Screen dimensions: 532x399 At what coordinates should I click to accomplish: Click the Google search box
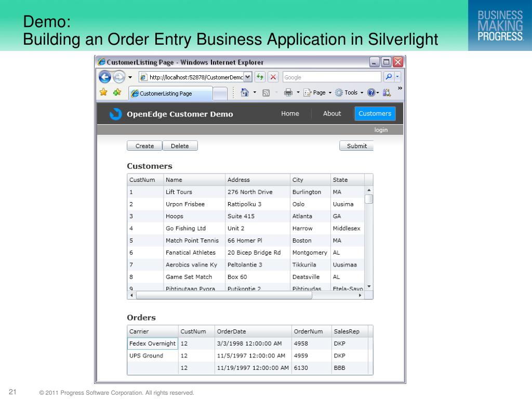point(332,77)
